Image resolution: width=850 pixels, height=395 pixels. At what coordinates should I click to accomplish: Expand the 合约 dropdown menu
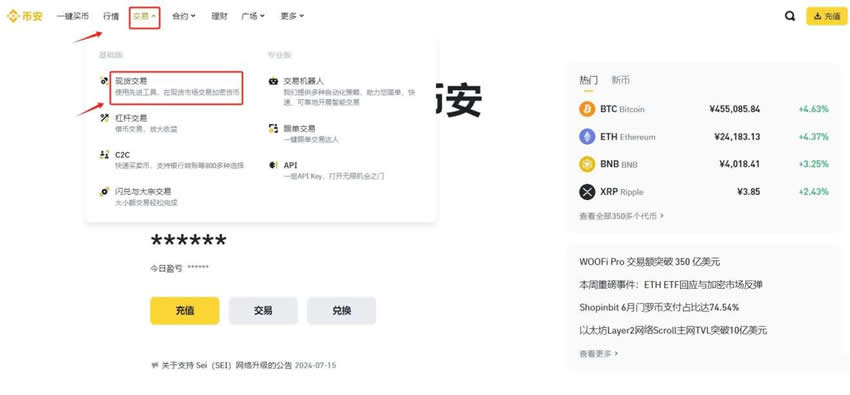pyautogui.click(x=184, y=16)
